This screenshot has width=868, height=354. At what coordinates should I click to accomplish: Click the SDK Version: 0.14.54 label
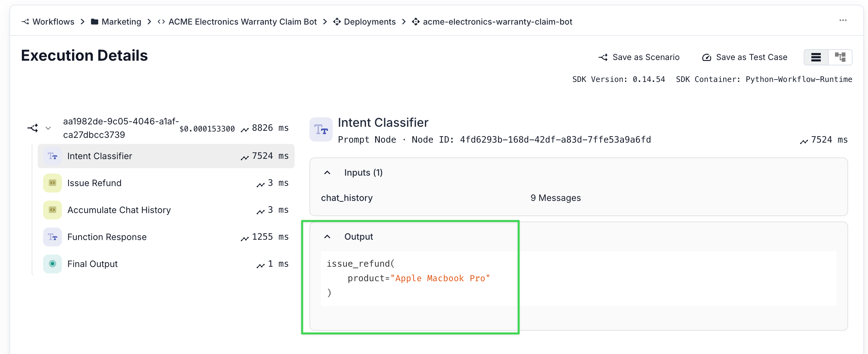618,79
